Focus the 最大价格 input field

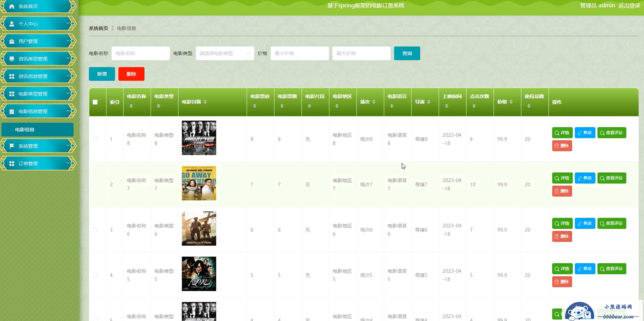(x=361, y=53)
